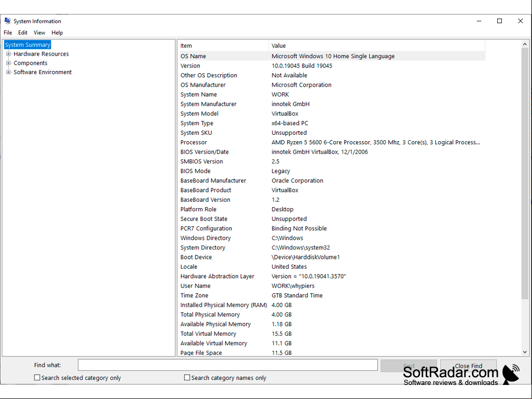This screenshot has width=532, height=399.
Task: Select Software Environment tree label
Action: click(43, 72)
